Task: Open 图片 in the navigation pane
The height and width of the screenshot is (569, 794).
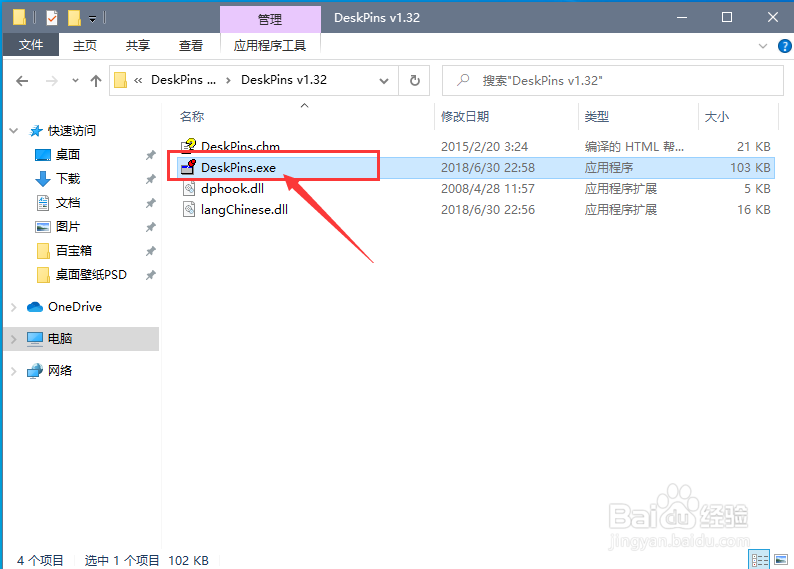Action: 68,226
